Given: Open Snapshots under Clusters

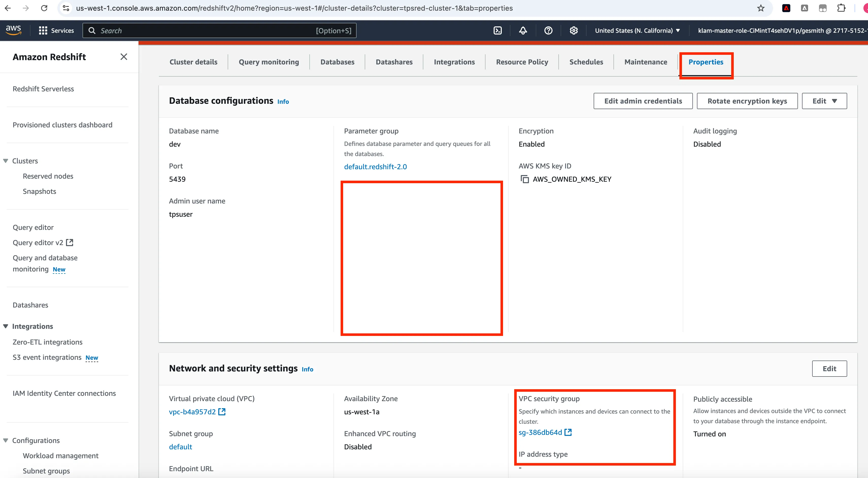Looking at the screenshot, I should tap(39, 191).
